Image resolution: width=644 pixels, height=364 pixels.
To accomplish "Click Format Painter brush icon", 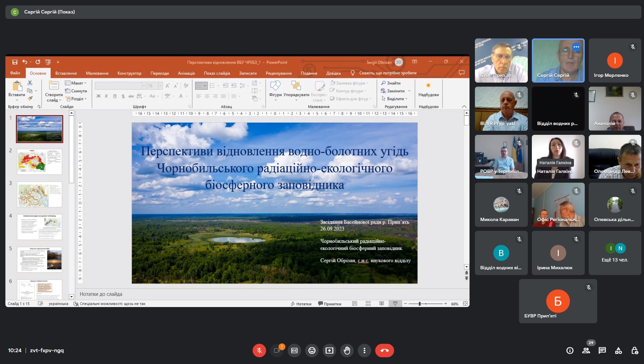I will 30,98.
